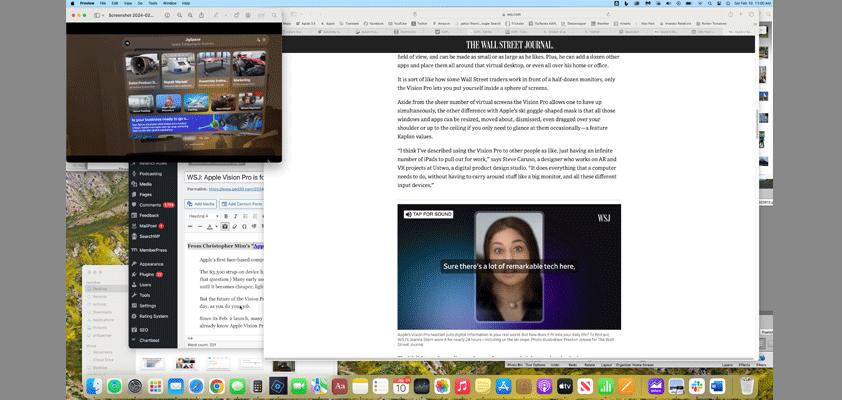Launch Podcasts from the Dock
Viewport: 842px width, 400px height.
coord(544,386)
